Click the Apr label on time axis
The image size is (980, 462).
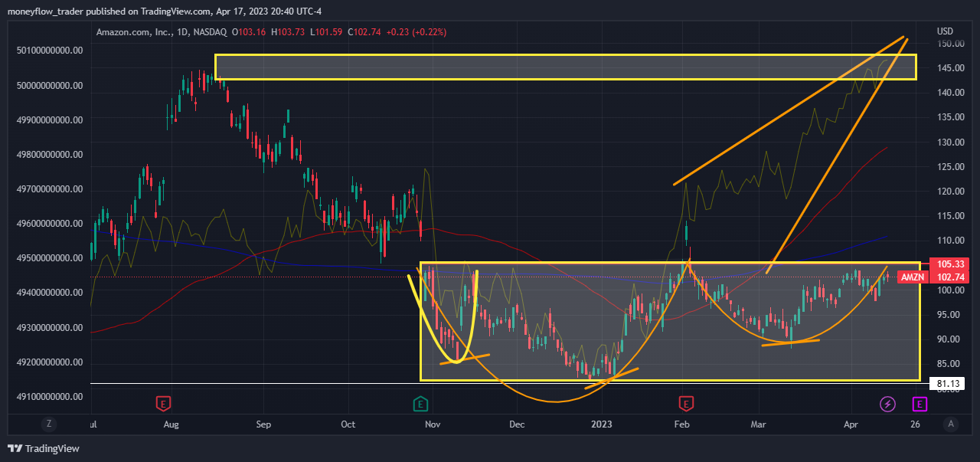pyautogui.click(x=850, y=424)
